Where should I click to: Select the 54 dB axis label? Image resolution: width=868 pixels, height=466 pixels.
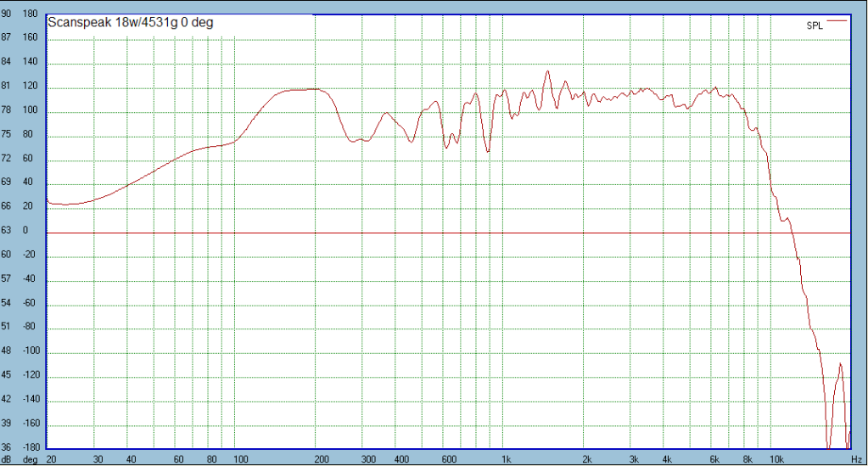(6, 302)
